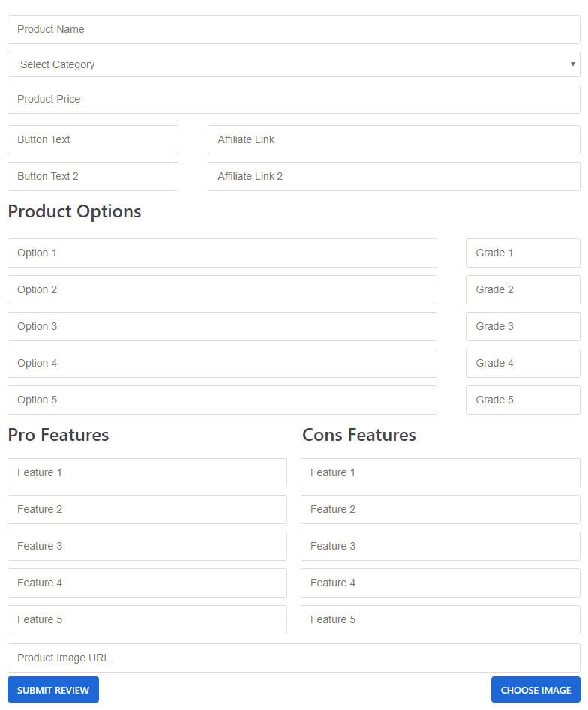Focus the Product Price input
The image size is (588, 710).
point(293,100)
